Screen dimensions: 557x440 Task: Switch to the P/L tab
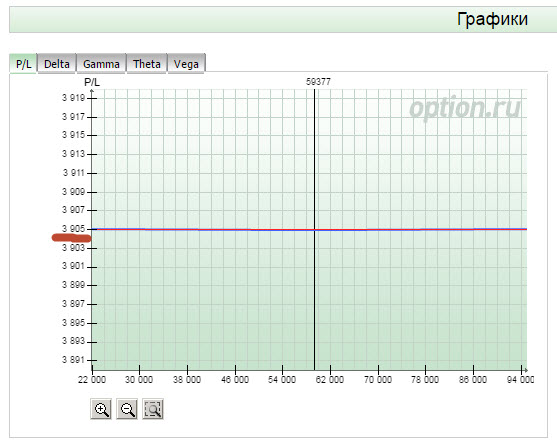point(23,64)
